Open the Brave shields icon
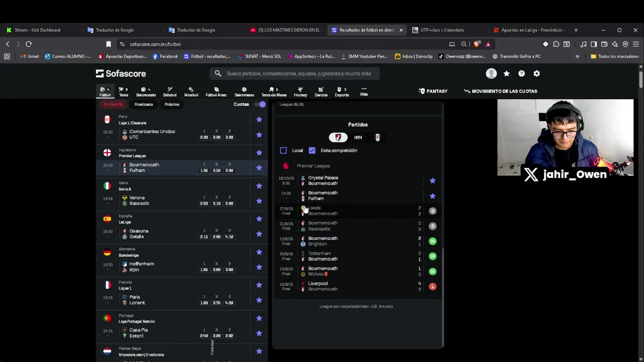This screenshot has width=644, height=362. pyautogui.click(x=477, y=44)
